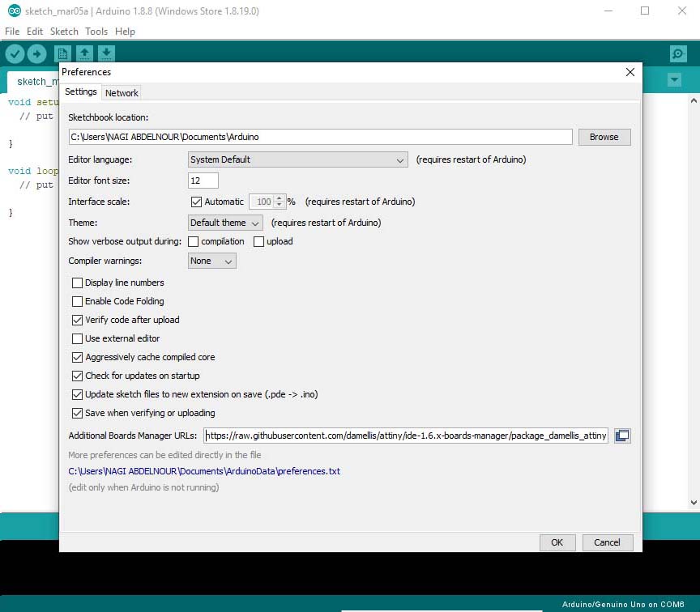Image resolution: width=700 pixels, height=612 pixels.
Task: Click the Sketchbook location text field
Action: [x=320, y=137]
